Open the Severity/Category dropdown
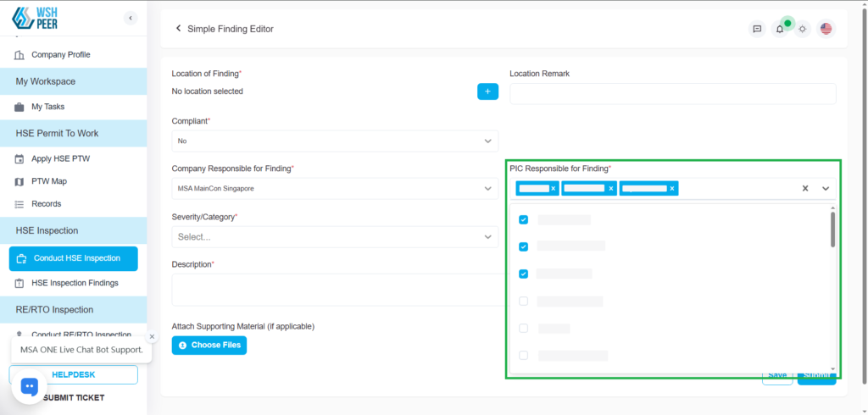The width and height of the screenshot is (868, 415). click(335, 237)
